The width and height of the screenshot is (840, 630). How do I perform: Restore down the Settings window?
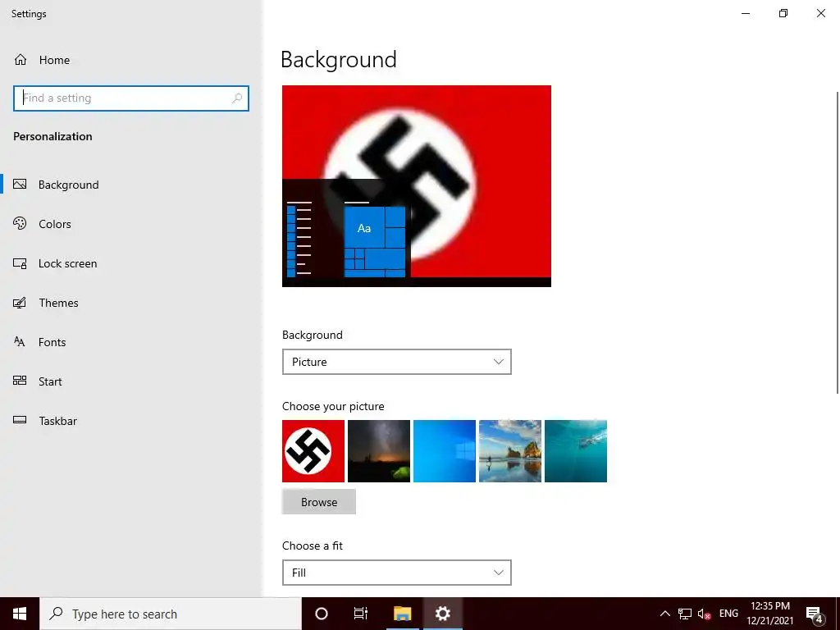click(783, 13)
